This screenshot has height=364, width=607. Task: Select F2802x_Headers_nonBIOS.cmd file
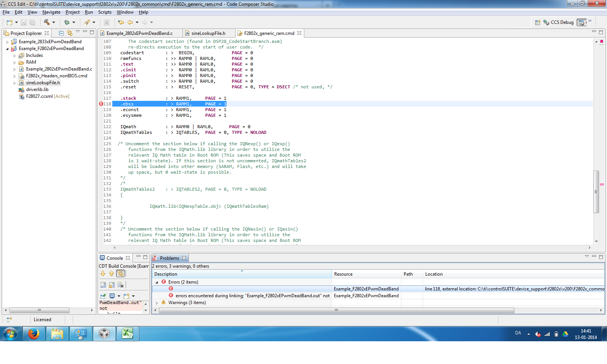coord(57,76)
